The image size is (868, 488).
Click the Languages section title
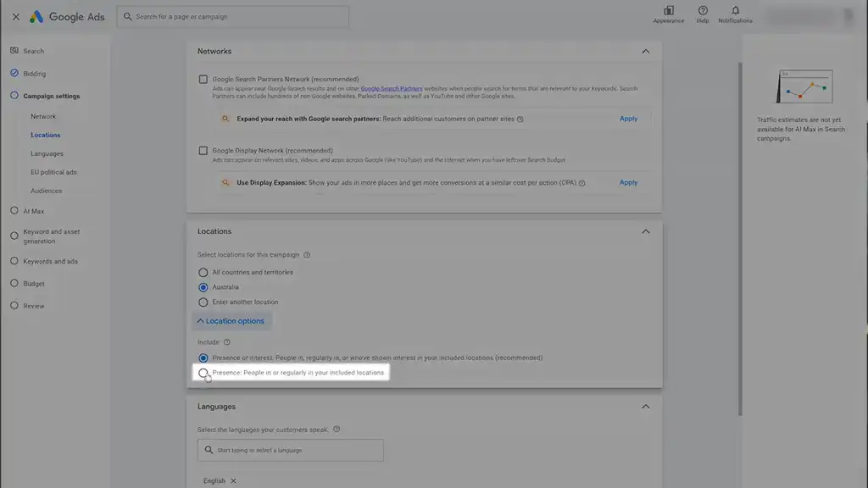pos(216,406)
